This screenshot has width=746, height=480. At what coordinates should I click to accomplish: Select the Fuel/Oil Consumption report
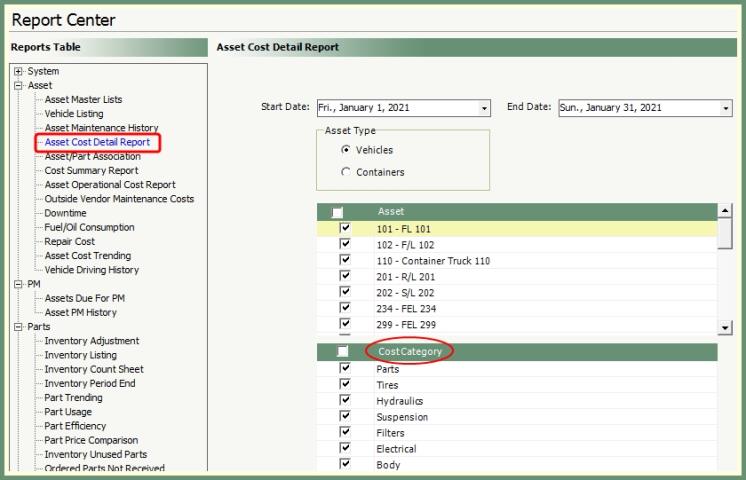pos(89,227)
